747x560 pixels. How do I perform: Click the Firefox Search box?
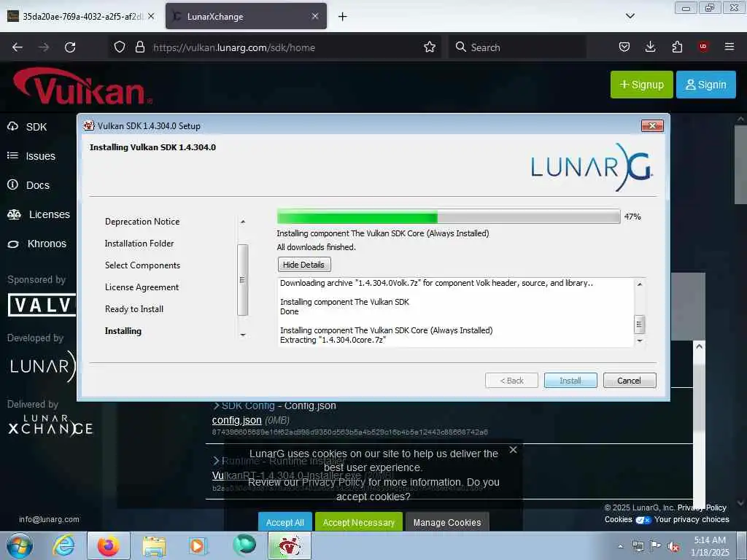[517, 47]
